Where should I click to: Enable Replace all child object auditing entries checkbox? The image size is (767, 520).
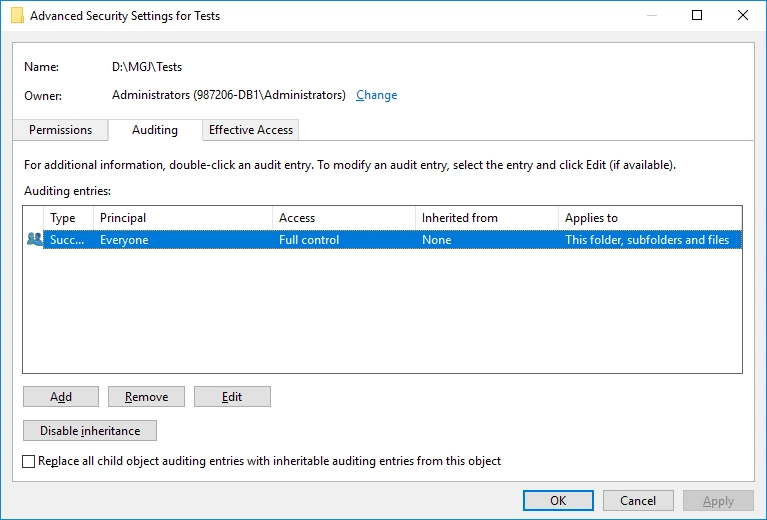tap(28, 462)
